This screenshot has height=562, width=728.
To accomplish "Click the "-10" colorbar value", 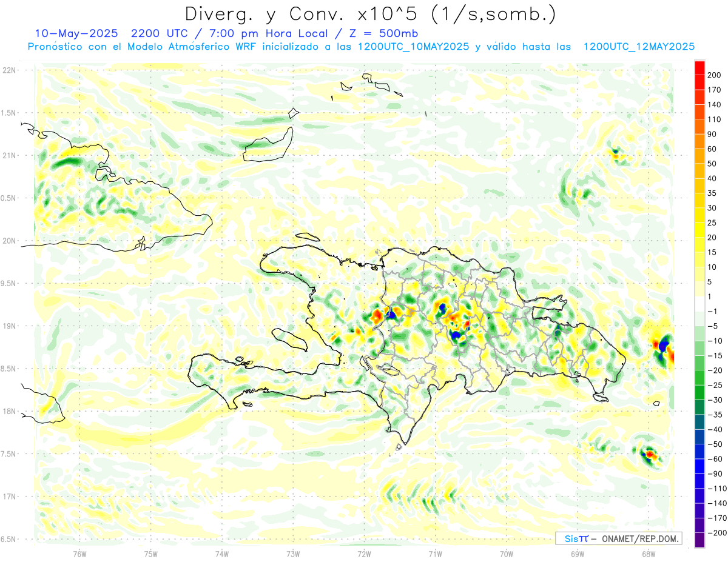I will [714, 341].
